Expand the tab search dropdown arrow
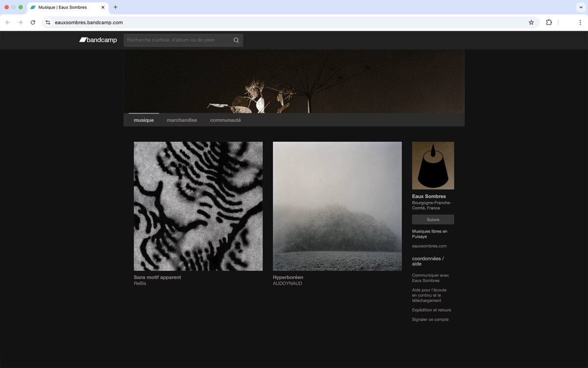The image size is (588, 368). point(581,7)
